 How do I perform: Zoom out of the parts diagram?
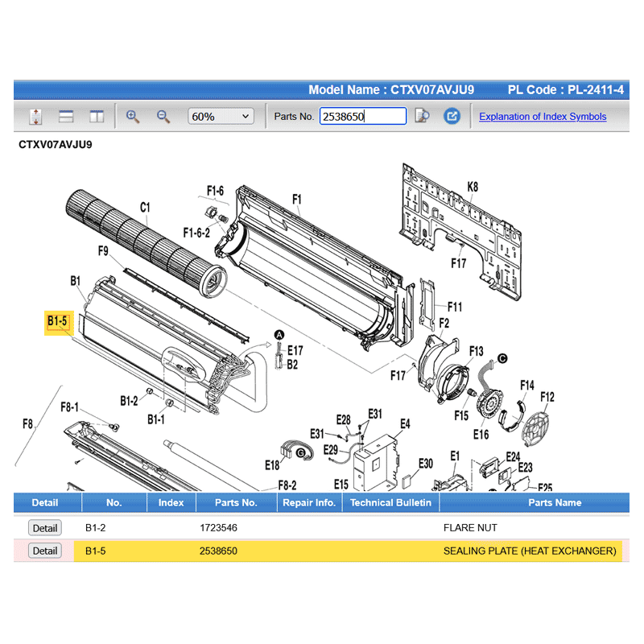click(163, 117)
